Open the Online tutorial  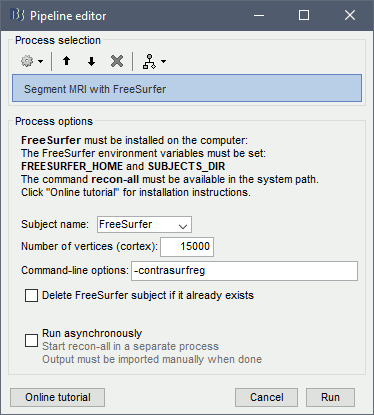pyautogui.click(x=57, y=397)
